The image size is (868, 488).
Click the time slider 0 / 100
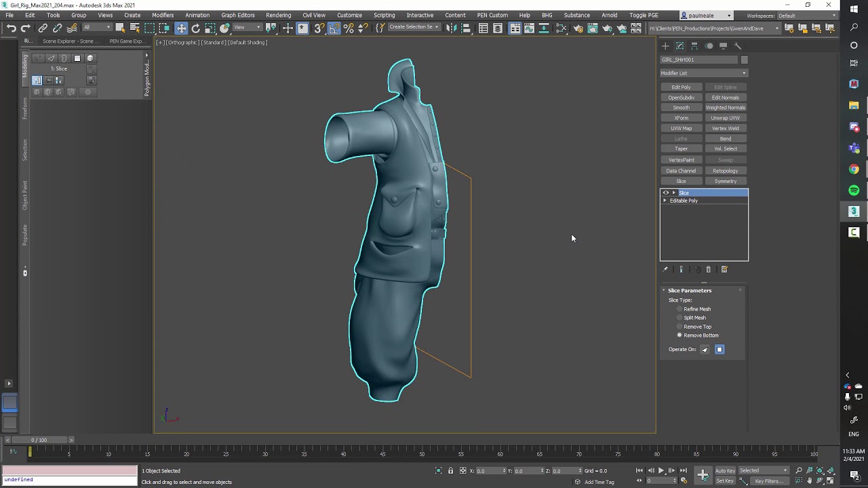[x=39, y=440]
